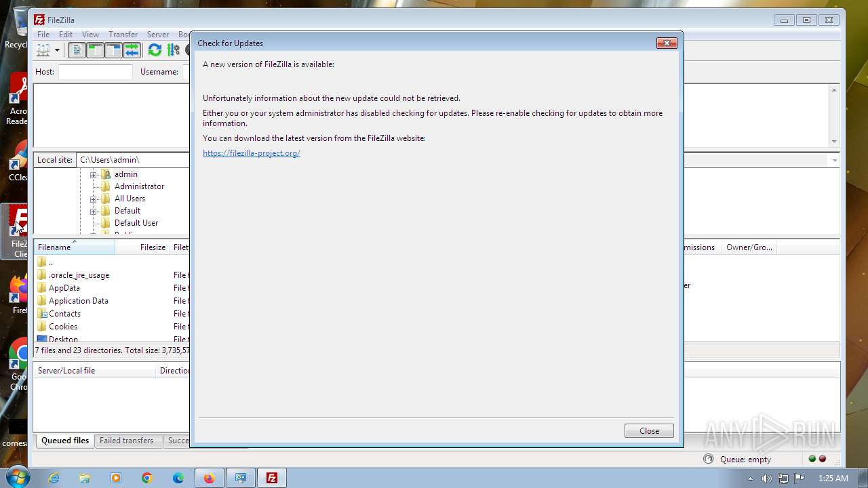Toggle the transfer queue display
The image size is (868, 488).
coord(132,50)
